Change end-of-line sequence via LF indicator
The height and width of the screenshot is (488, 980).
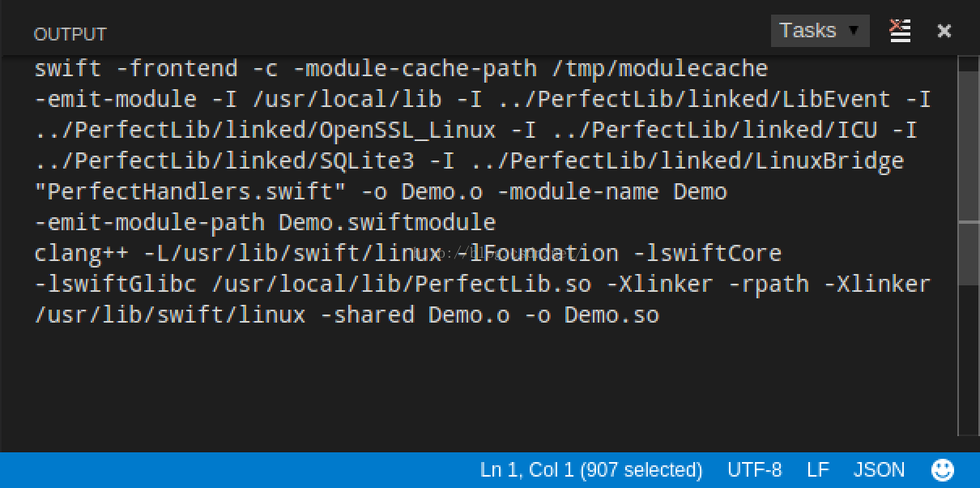[x=818, y=469]
